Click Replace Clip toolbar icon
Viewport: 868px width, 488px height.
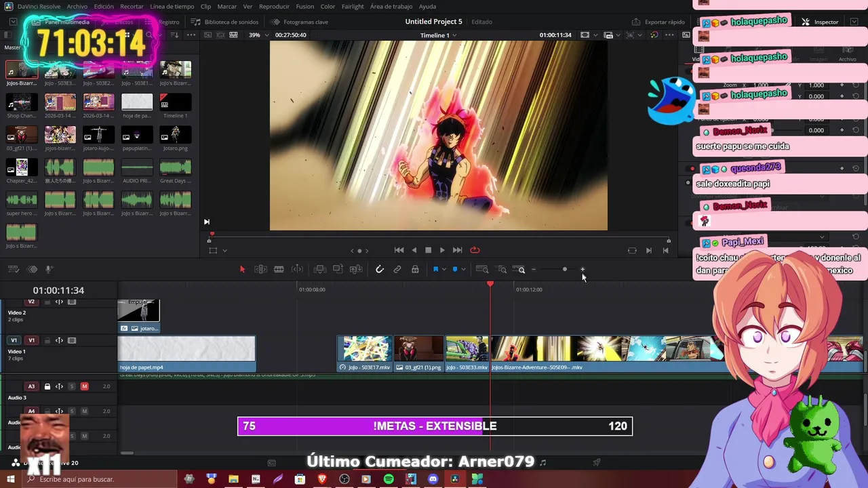click(x=356, y=269)
